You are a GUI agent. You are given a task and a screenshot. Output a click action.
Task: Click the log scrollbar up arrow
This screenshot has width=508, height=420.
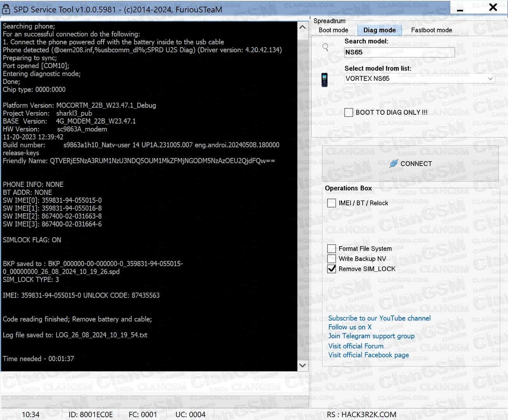pos(302,27)
